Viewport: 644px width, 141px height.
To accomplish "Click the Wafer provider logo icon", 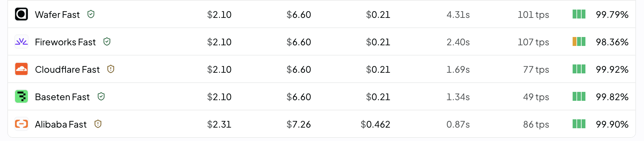I will point(21,14).
